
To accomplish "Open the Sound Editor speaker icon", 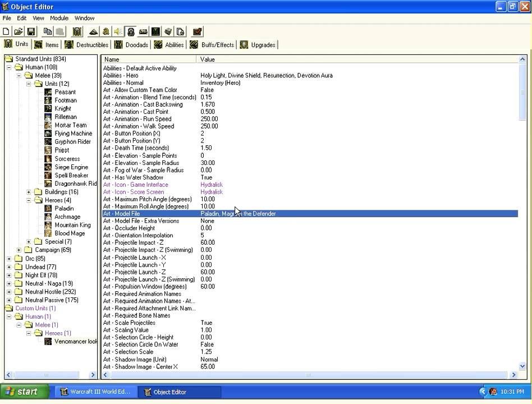I will [x=118, y=32].
